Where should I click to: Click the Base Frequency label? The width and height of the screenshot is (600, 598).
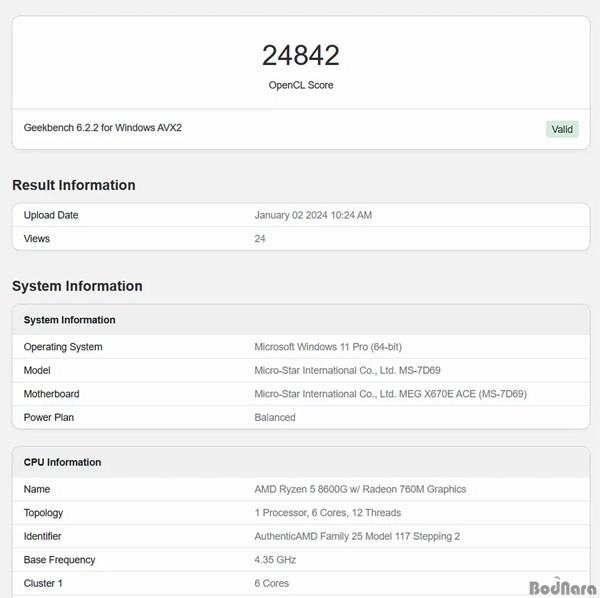point(59,560)
